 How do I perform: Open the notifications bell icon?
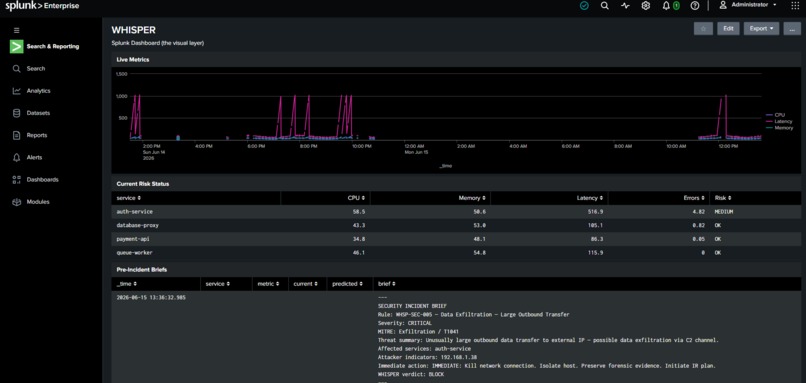666,6
